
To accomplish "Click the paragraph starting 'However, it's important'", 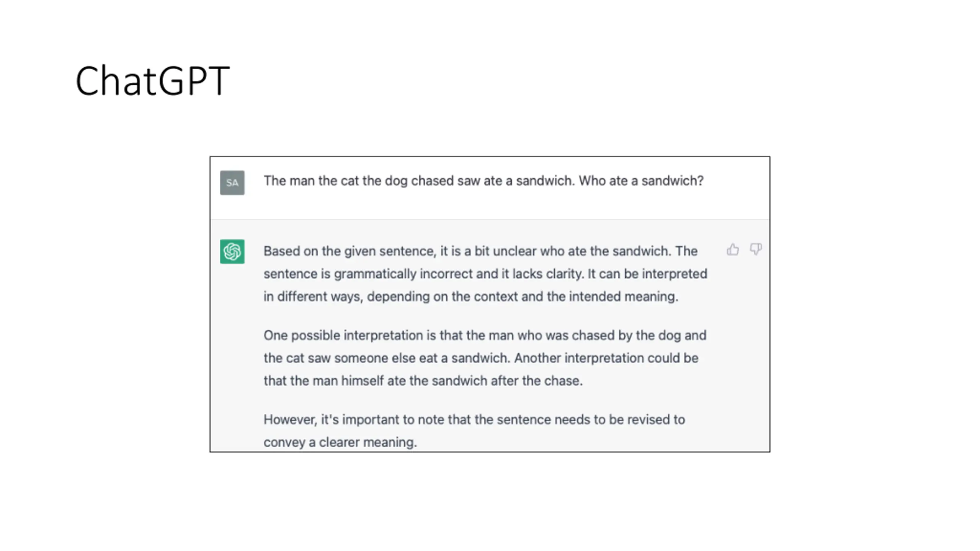I will [x=474, y=430].
